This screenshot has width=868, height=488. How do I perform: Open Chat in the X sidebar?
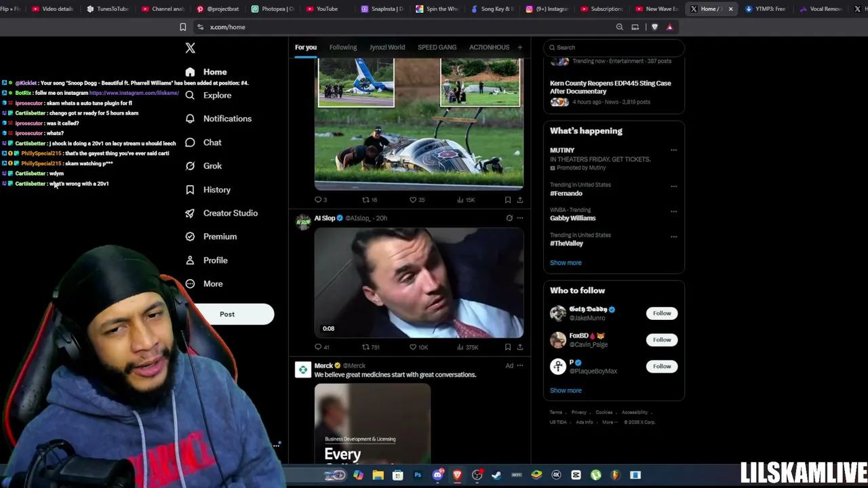[x=203, y=142]
